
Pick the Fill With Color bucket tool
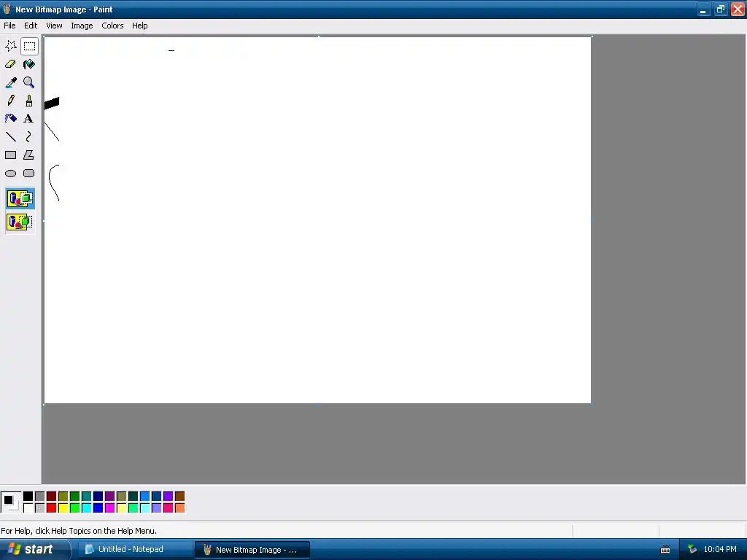click(x=29, y=64)
